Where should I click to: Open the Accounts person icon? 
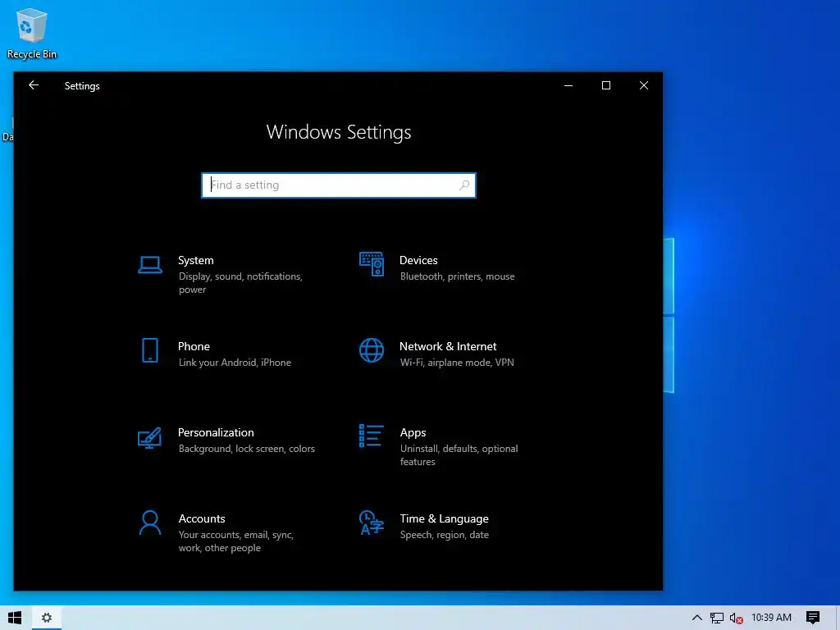[x=149, y=523]
